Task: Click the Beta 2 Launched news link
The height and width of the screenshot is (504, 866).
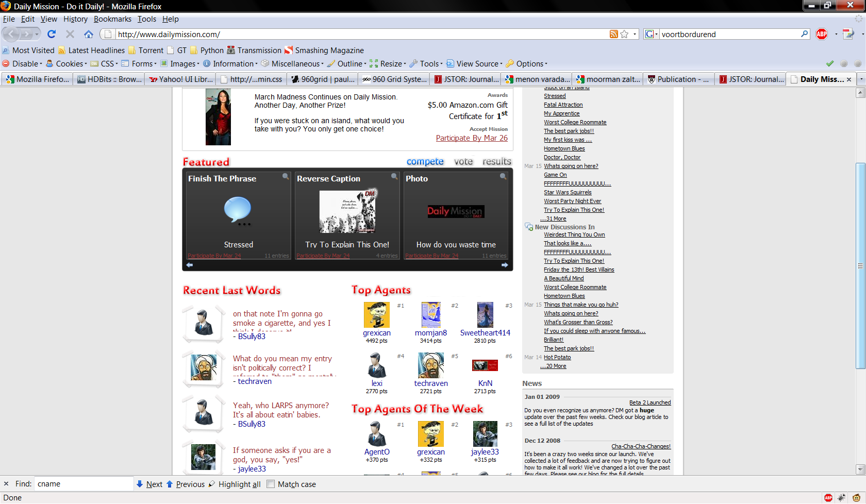Action: click(650, 402)
